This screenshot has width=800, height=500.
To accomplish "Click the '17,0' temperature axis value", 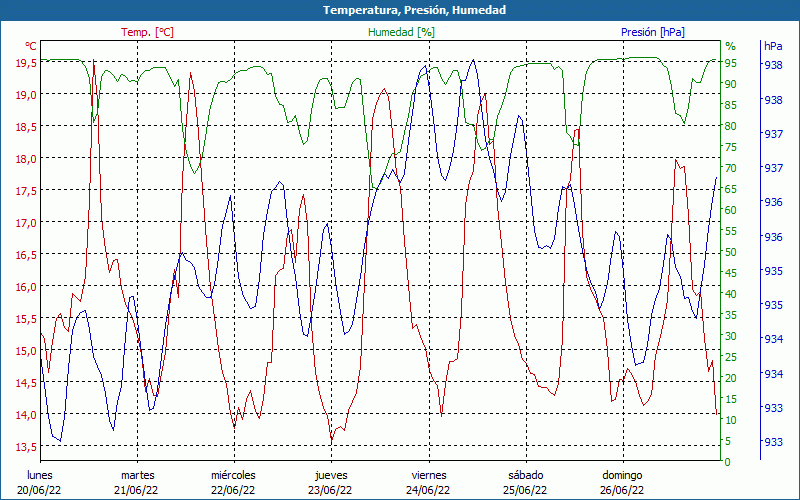I will pyautogui.click(x=26, y=223).
